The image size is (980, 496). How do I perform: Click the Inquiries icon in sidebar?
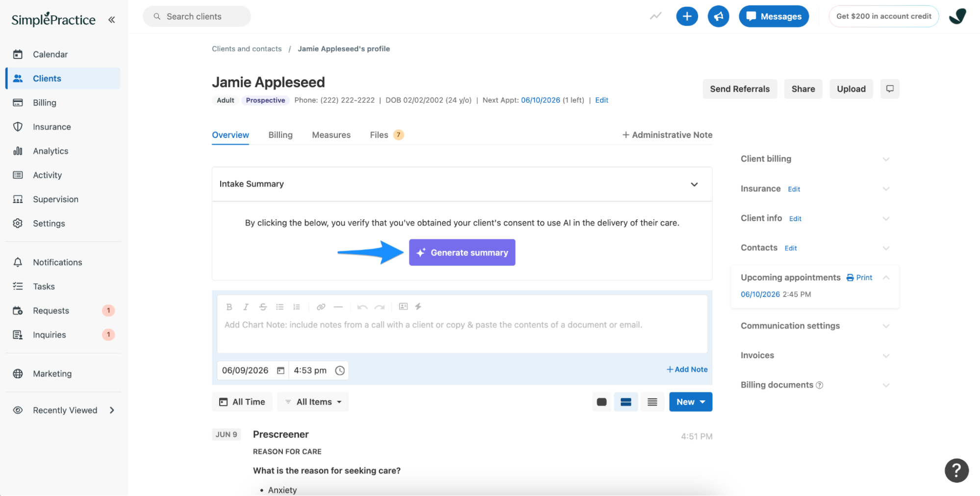pos(18,335)
